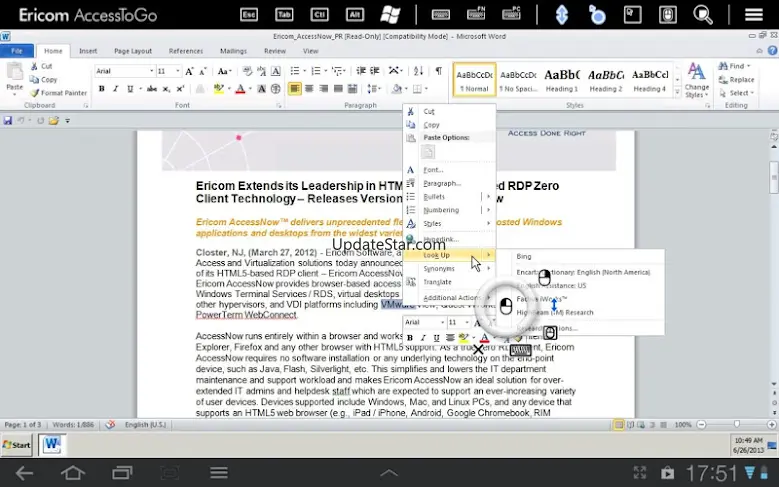
Task: Tap the Android back arrow
Action: 23,473
